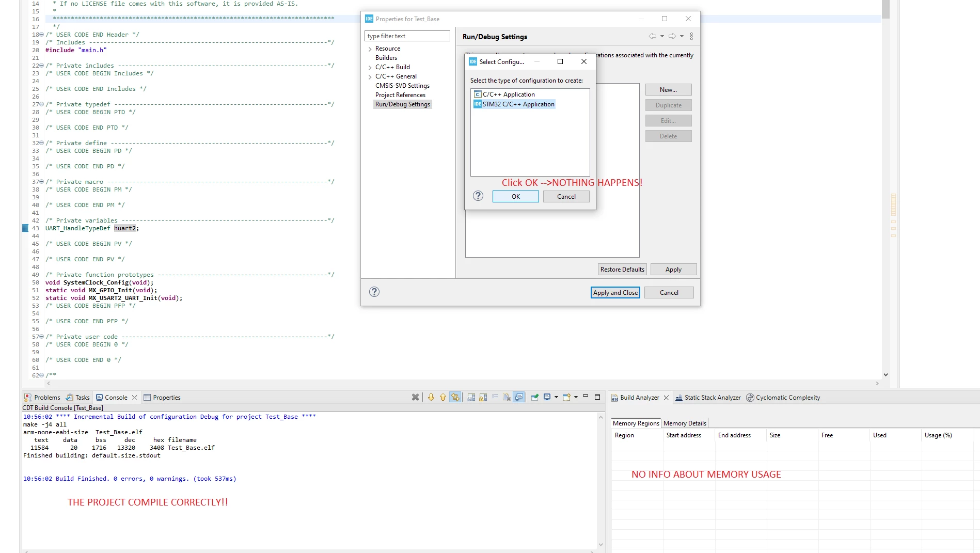The height and width of the screenshot is (553, 980).
Task: Open the Static Stack Analyzer tab
Action: coord(708,398)
